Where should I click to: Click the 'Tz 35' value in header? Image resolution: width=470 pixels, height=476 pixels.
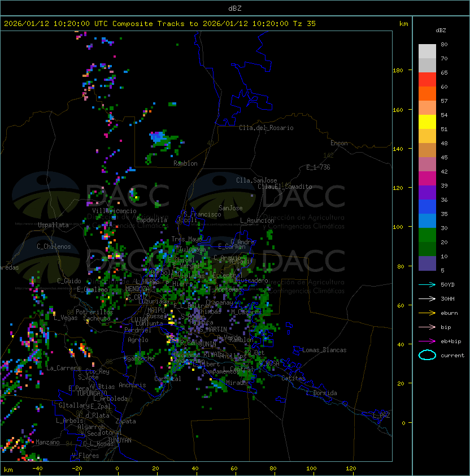304,24
